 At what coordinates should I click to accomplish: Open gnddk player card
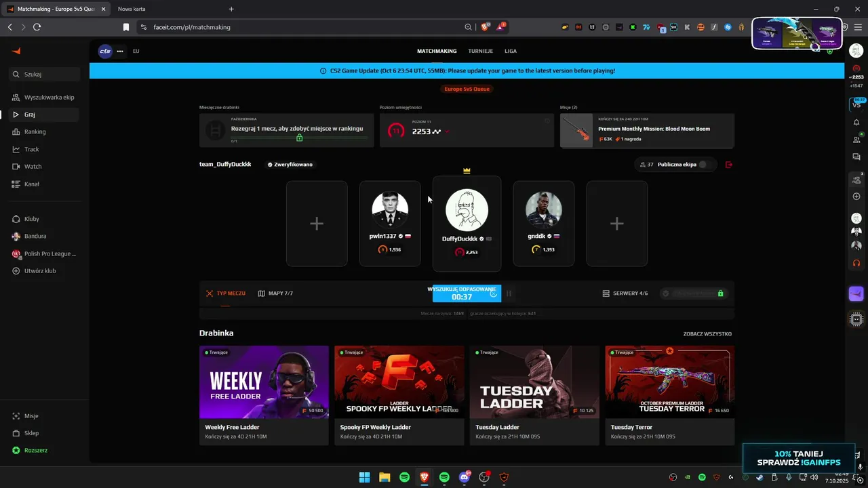click(x=544, y=224)
